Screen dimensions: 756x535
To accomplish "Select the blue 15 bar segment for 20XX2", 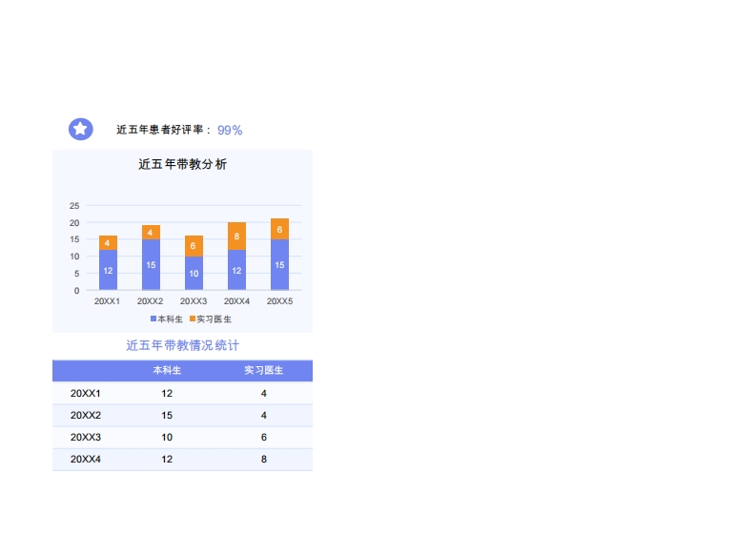I will (x=151, y=265).
